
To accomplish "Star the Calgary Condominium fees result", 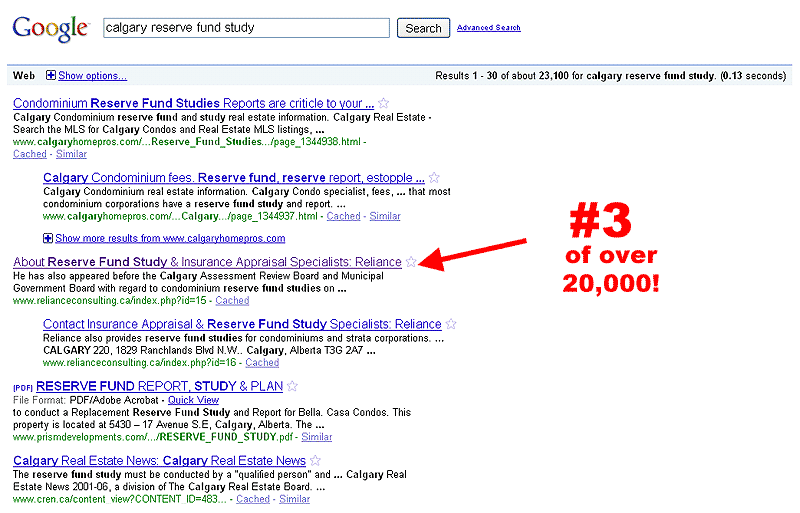I will coord(434,178).
